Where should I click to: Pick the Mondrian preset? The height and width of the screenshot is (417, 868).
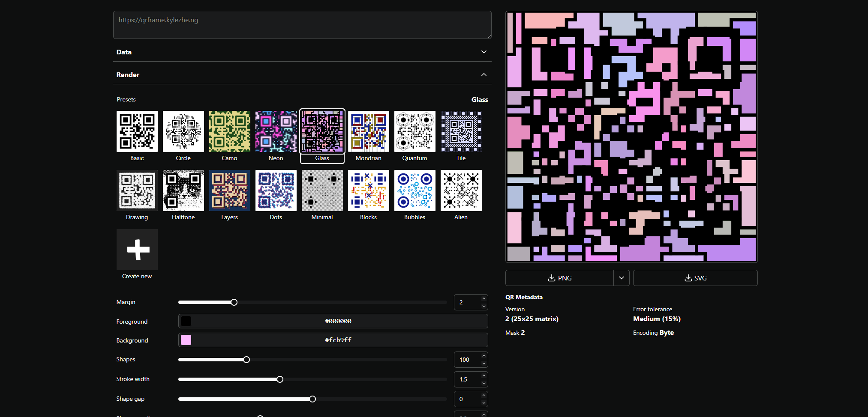(369, 131)
